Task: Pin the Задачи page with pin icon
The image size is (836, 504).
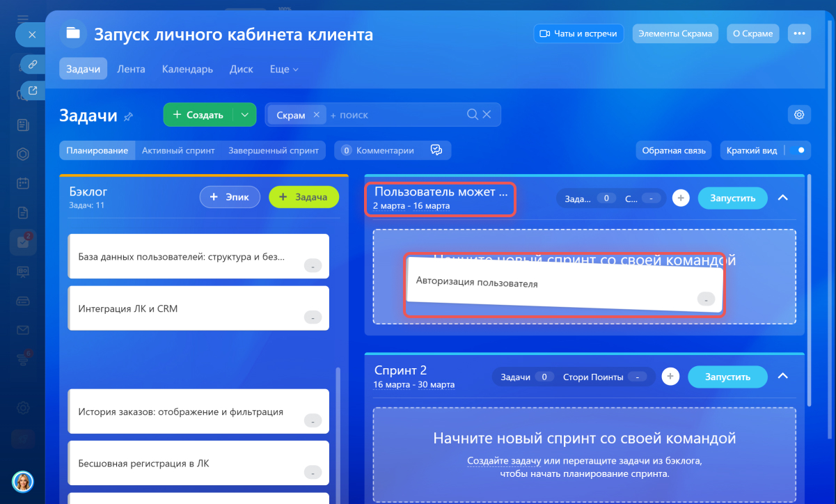Action: pos(128,117)
